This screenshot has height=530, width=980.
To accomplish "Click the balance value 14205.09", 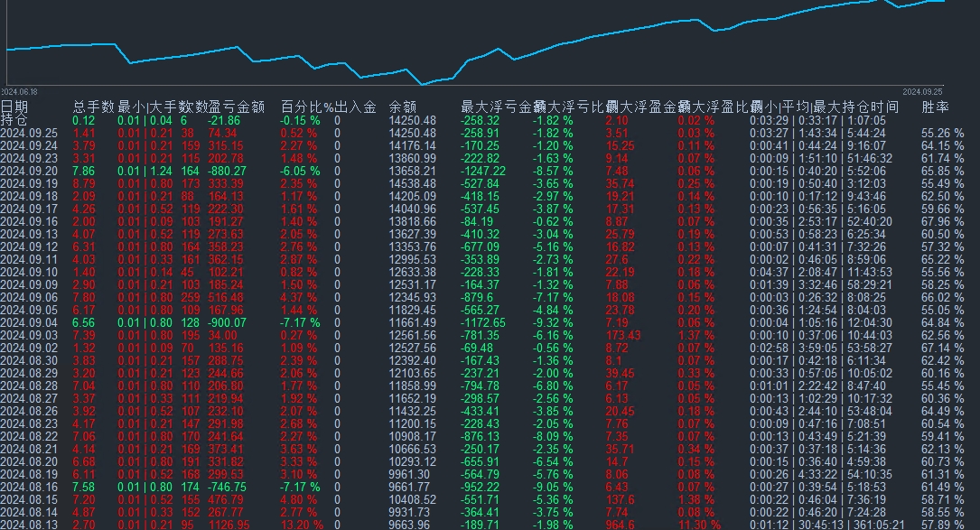I will (413, 196).
